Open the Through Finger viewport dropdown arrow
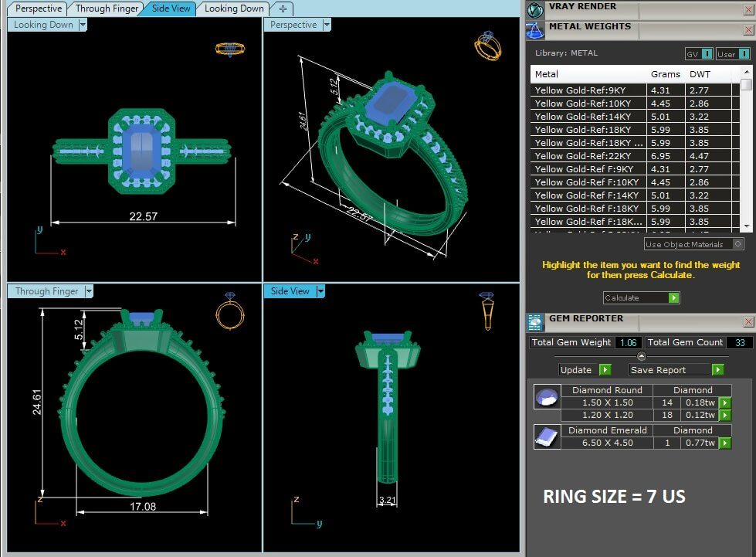 89,291
